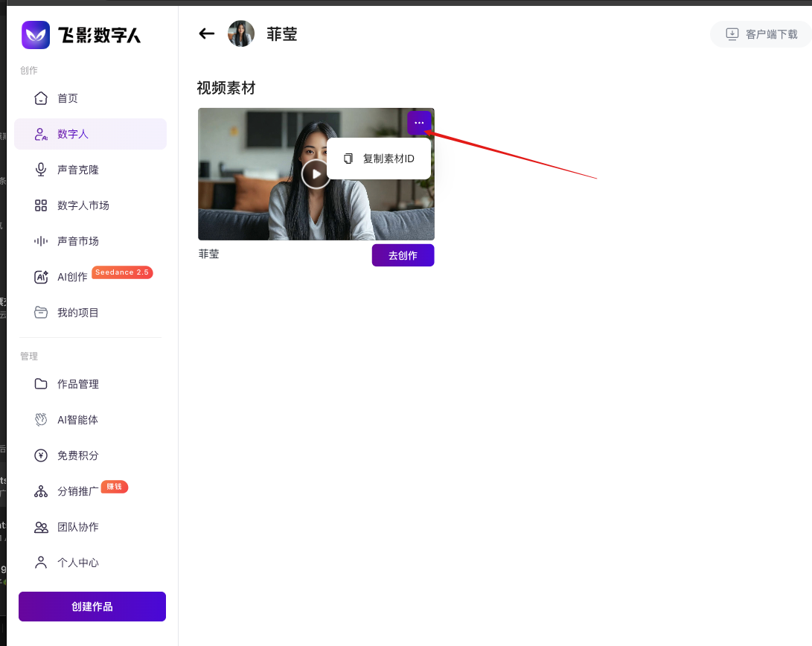
Task: Navigate to 首页 menu label
Action: pyautogui.click(x=67, y=98)
